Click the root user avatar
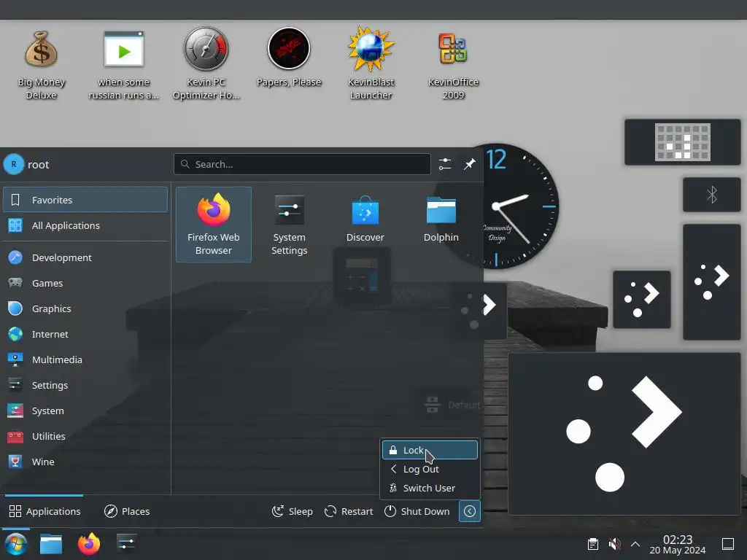The height and width of the screenshot is (560, 747). (x=14, y=164)
